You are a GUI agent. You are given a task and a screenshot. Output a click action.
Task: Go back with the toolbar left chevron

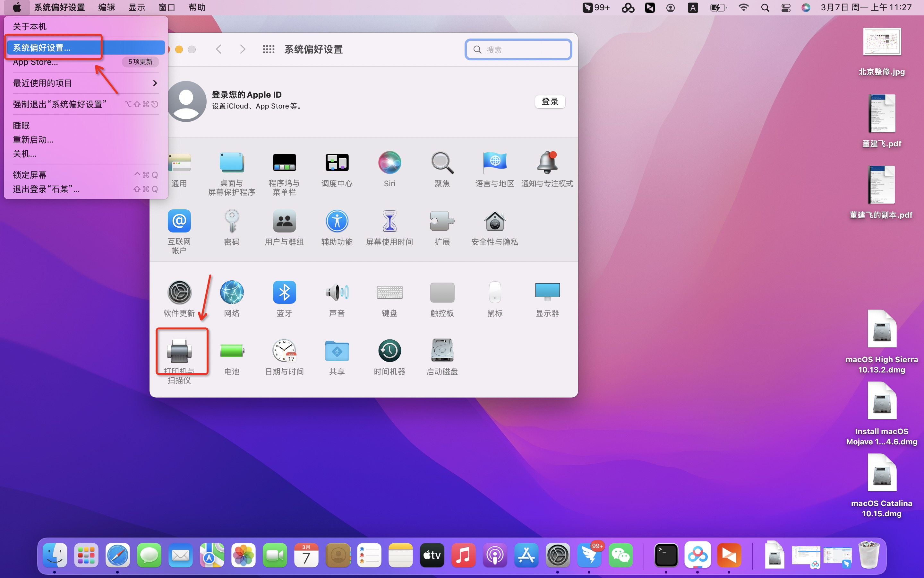pos(218,49)
